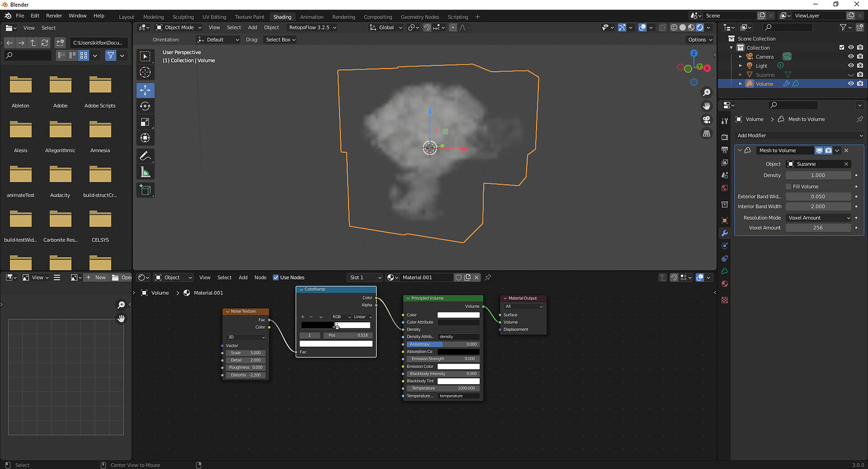
Task: Switch to the Compositing workspace tab
Action: tap(377, 17)
